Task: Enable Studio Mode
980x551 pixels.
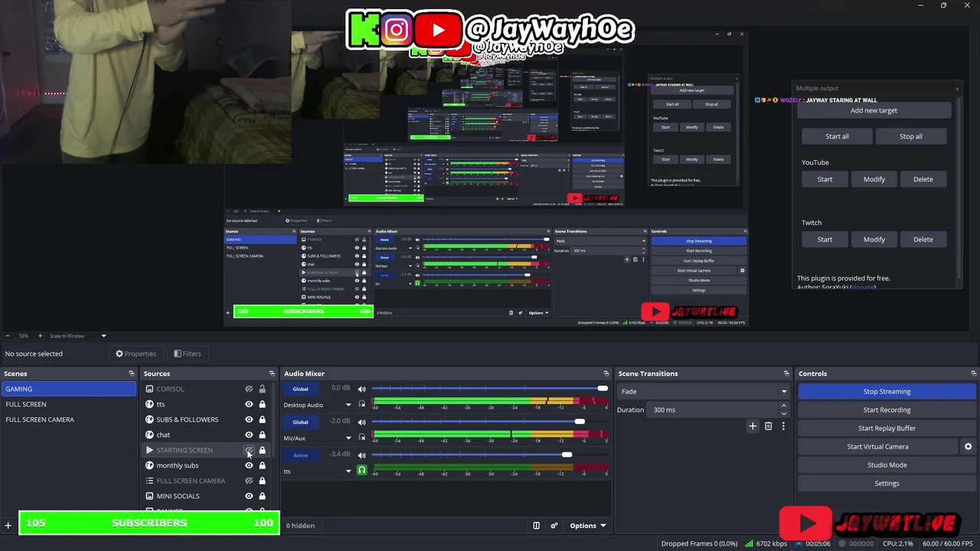Action: pyautogui.click(x=887, y=465)
